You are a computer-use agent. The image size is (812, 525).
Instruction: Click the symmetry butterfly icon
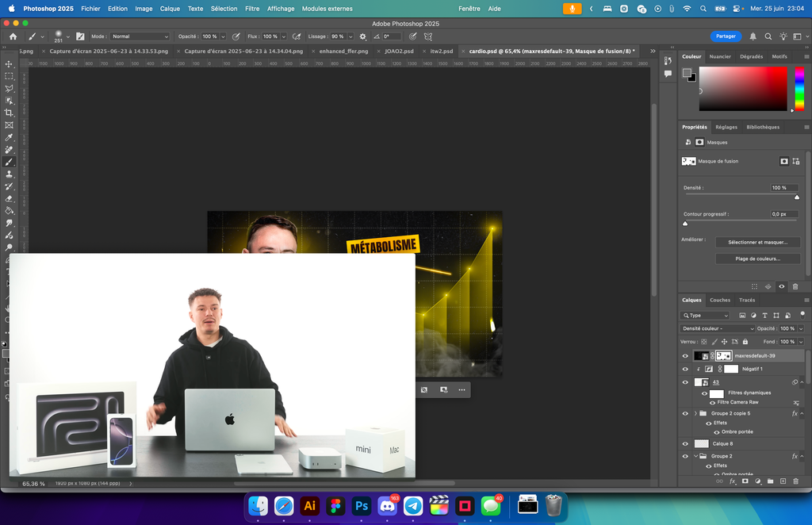(x=427, y=36)
